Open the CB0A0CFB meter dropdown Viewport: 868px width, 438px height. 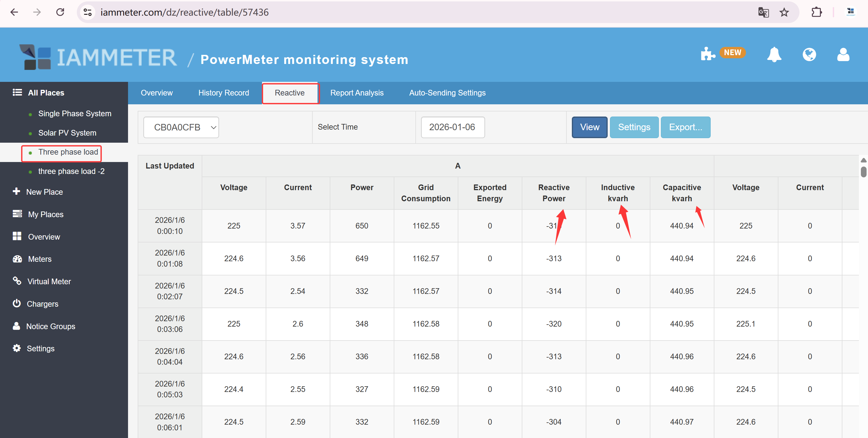tap(181, 127)
